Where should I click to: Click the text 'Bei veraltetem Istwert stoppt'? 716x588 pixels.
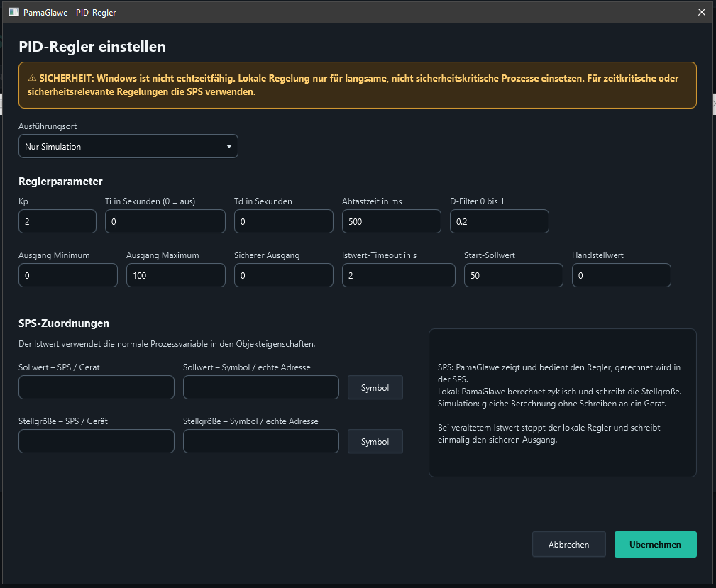click(549, 433)
